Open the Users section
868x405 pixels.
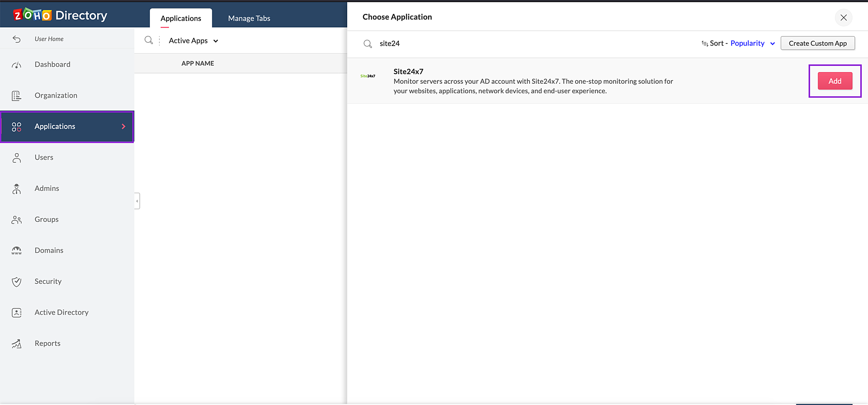pyautogui.click(x=44, y=157)
